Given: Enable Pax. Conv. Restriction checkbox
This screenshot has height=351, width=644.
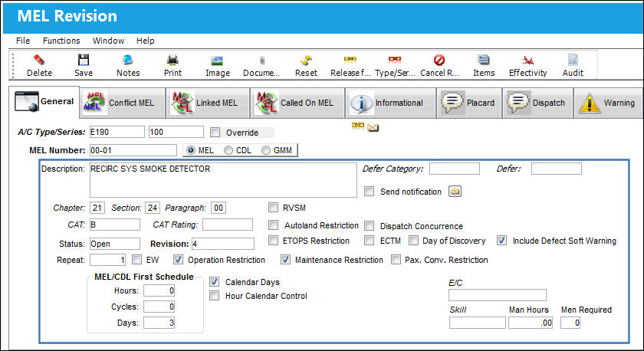Looking at the screenshot, I should coord(396,260).
